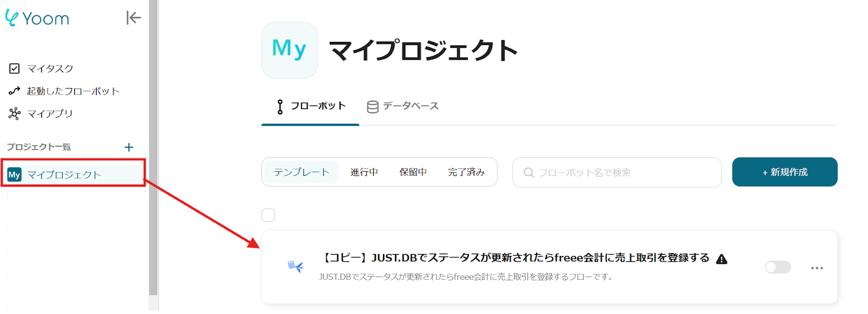Open 起動したフローボット in the sidebar
Image resolution: width=868 pixels, height=314 pixels.
(73, 91)
